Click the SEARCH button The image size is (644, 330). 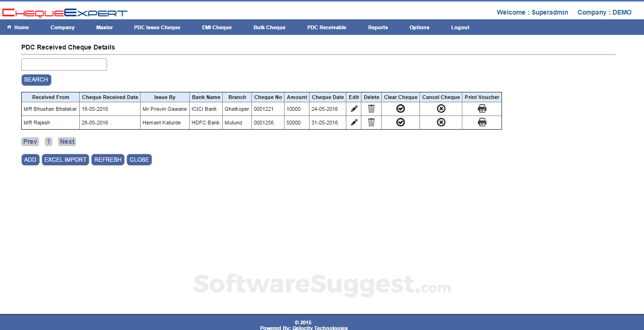36,80
